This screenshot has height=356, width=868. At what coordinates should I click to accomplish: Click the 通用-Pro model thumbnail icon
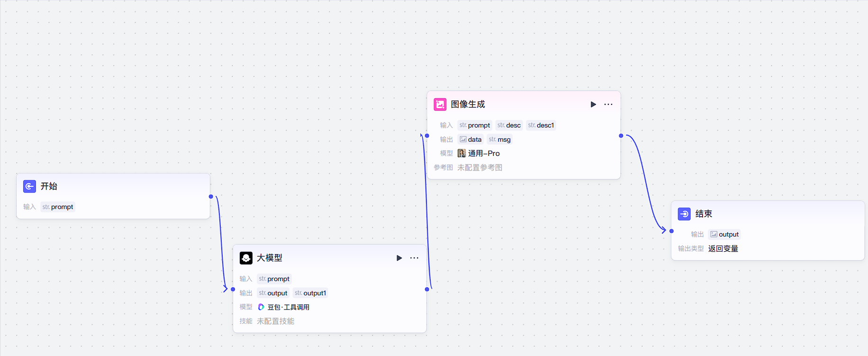click(x=461, y=153)
